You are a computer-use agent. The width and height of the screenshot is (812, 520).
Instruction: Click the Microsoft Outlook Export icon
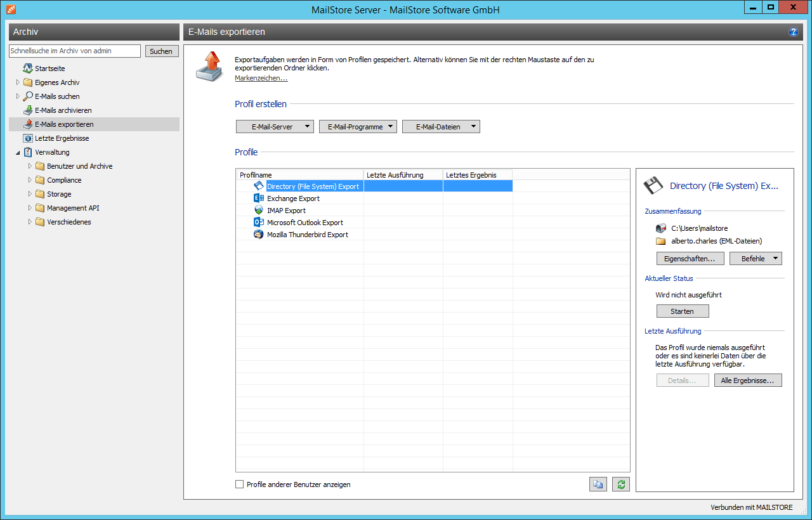click(259, 223)
